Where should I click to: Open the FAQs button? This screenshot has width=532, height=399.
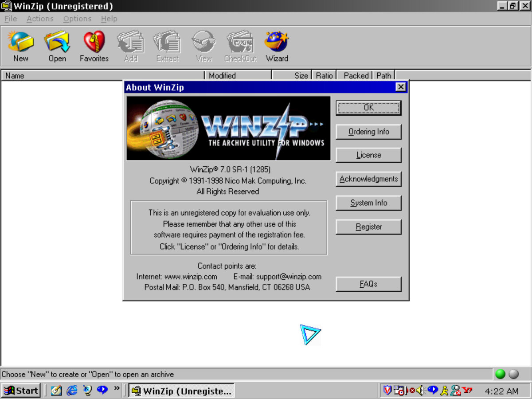coord(368,284)
